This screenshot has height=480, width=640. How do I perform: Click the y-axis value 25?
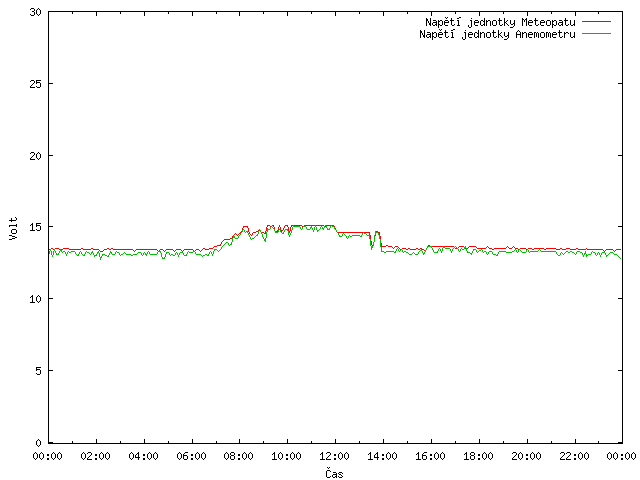coord(36,84)
